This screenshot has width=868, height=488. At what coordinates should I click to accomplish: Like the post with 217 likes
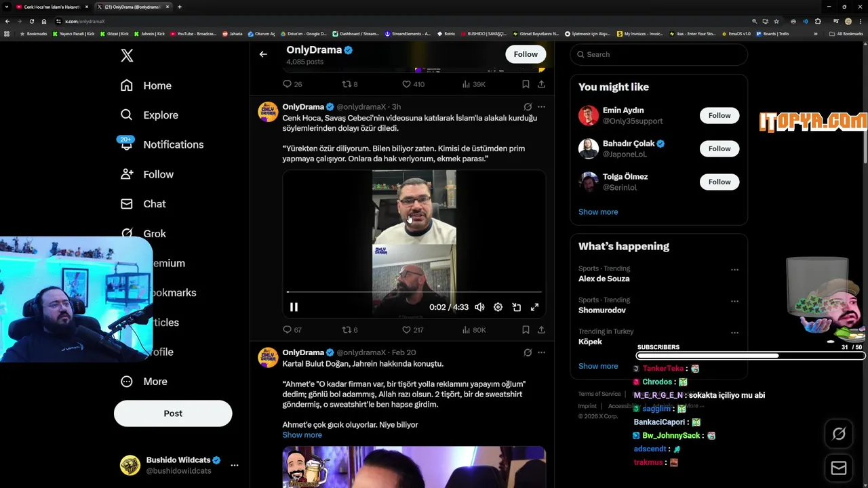pyautogui.click(x=413, y=330)
